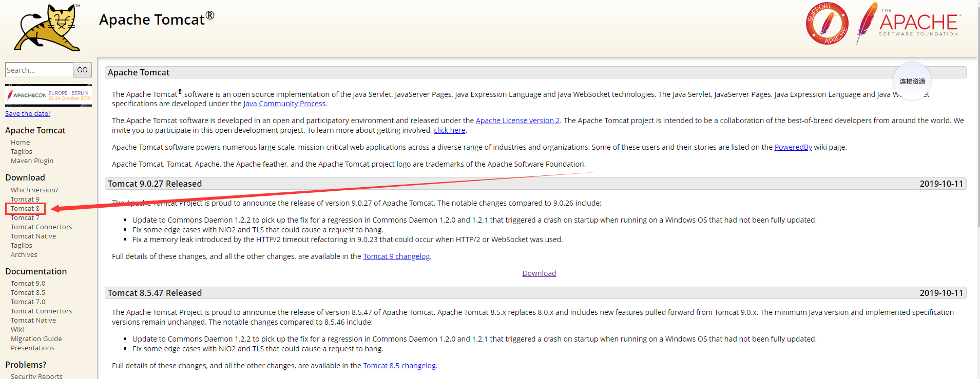Click the Tomcat cat logo

pyautogui.click(x=47, y=28)
